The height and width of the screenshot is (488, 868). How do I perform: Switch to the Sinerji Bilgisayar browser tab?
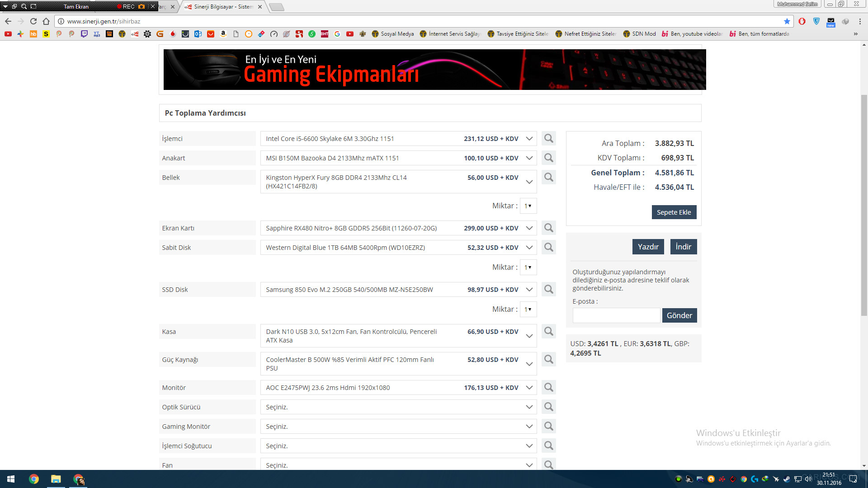coord(222,7)
